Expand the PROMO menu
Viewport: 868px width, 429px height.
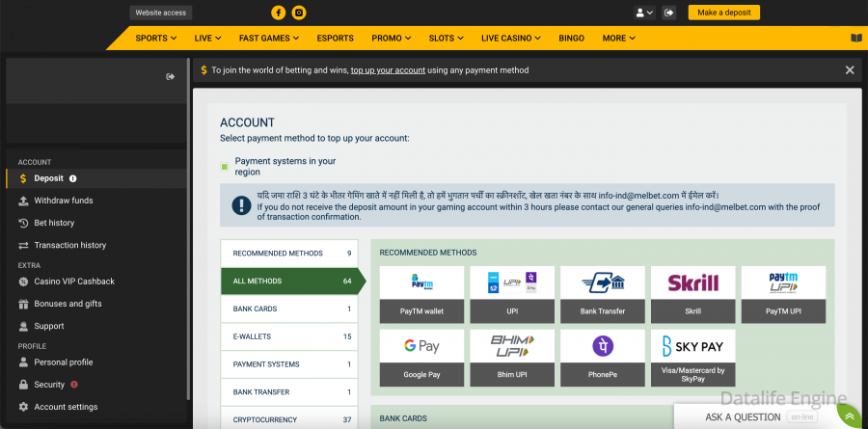(392, 39)
